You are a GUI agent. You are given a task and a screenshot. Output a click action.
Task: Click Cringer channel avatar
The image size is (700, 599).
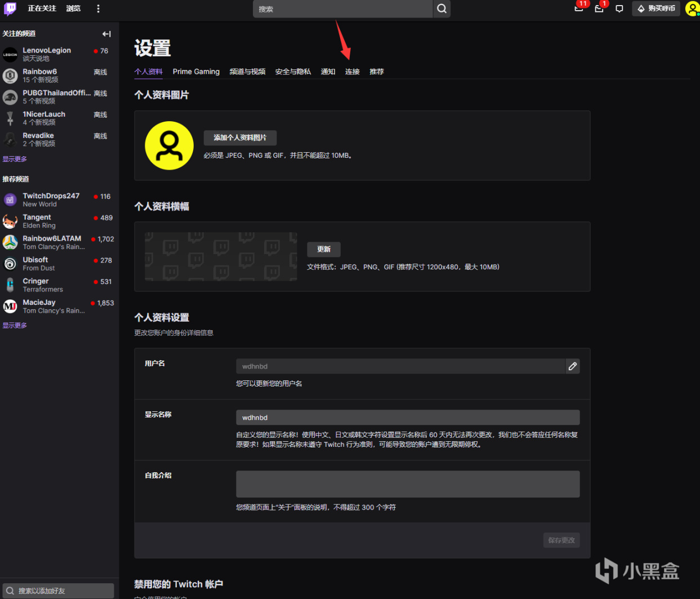click(x=10, y=285)
